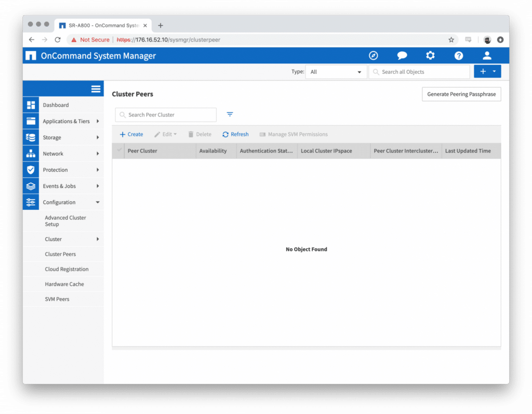Click the browser address bar URL
The height and width of the screenshot is (414, 532).
click(169, 39)
